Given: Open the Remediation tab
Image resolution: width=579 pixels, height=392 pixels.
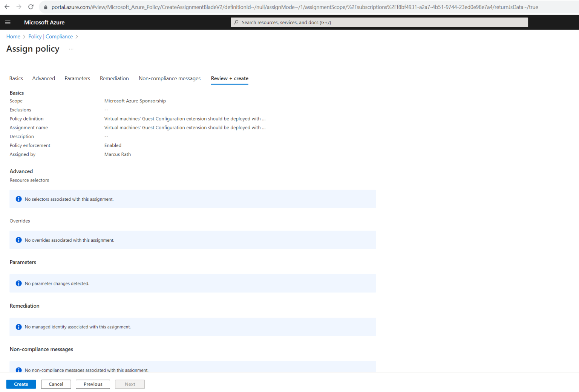Looking at the screenshot, I should (114, 78).
